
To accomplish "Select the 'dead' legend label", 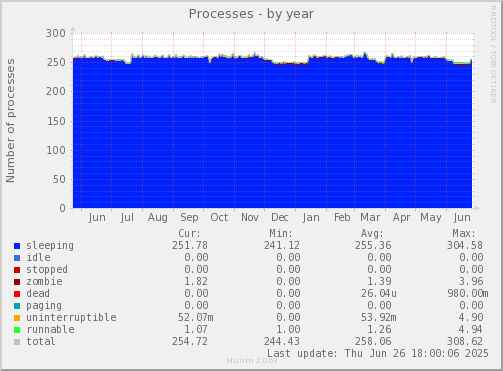I will pyautogui.click(x=38, y=294).
